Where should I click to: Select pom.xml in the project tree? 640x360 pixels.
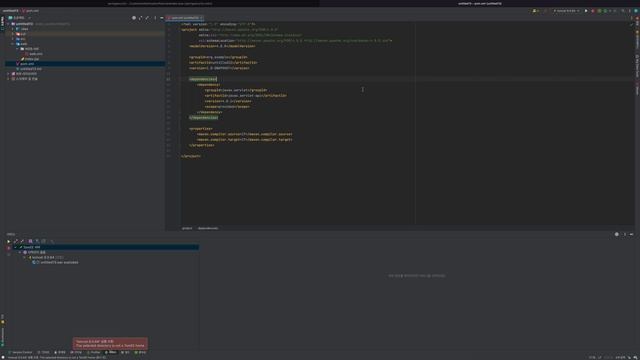coord(25,64)
